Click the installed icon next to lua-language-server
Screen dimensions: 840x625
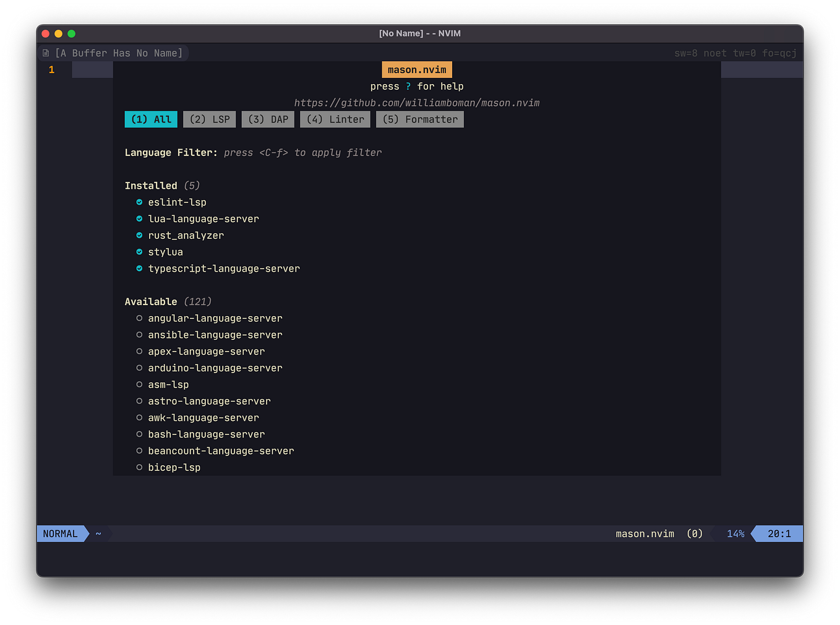(139, 218)
